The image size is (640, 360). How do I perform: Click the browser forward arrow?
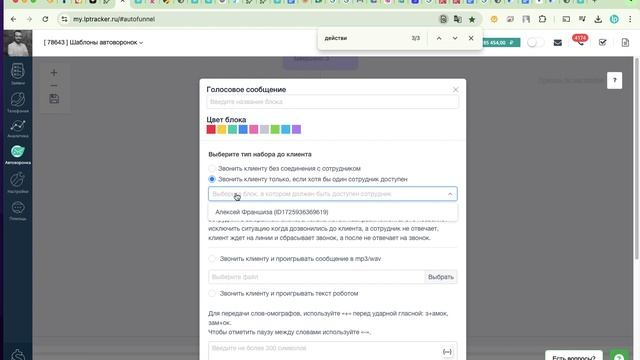pos(29,19)
